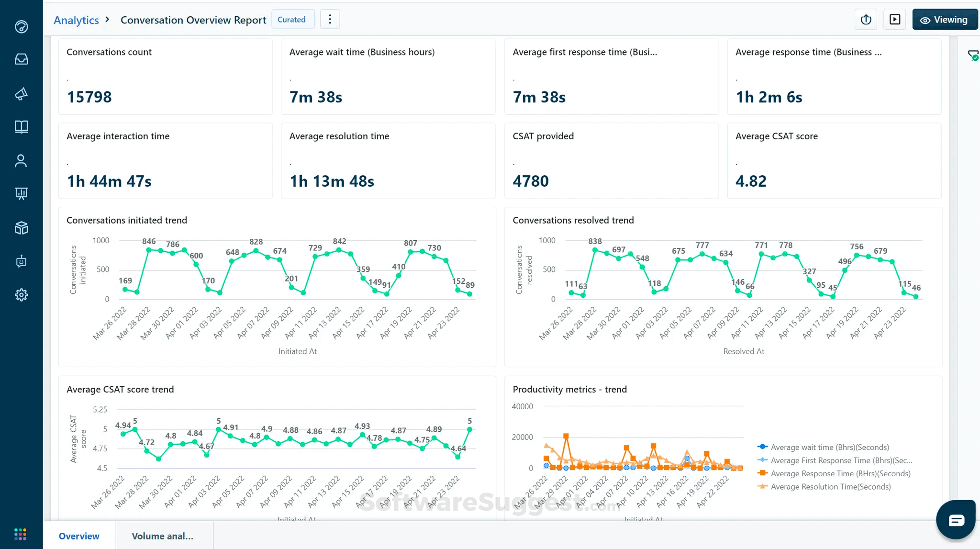Image resolution: width=980 pixels, height=549 pixels.
Task: Click the campaigns megaphone sidebar icon
Action: tap(21, 94)
